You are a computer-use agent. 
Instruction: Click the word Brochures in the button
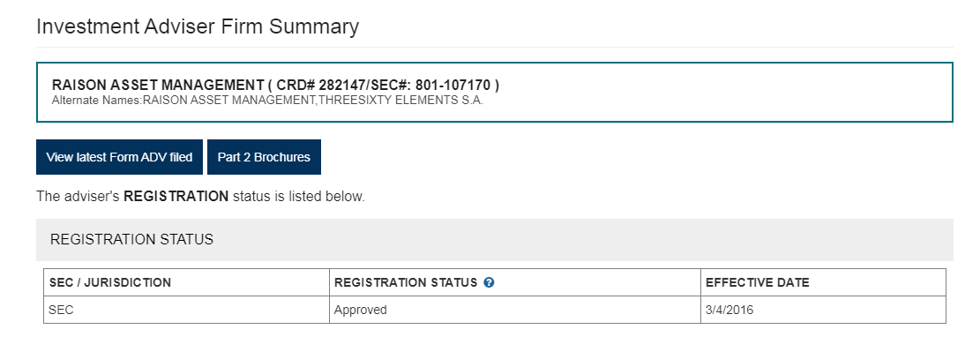tap(282, 157)
